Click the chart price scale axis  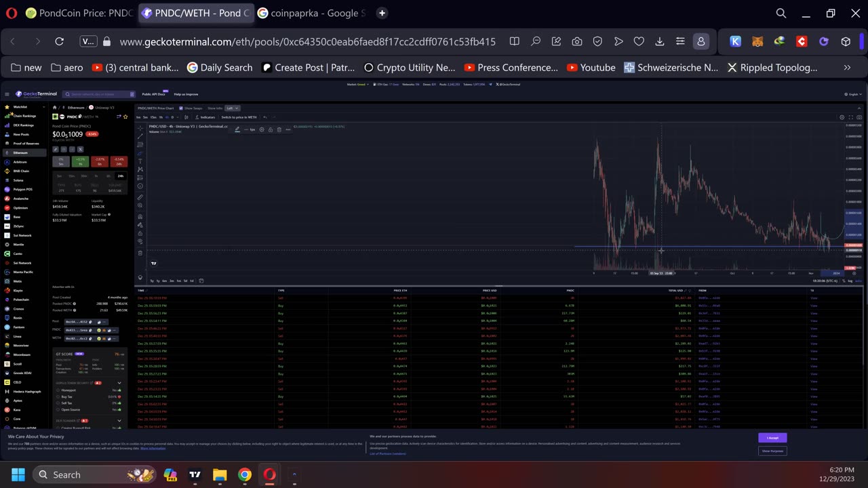click(x=854, y=197)
